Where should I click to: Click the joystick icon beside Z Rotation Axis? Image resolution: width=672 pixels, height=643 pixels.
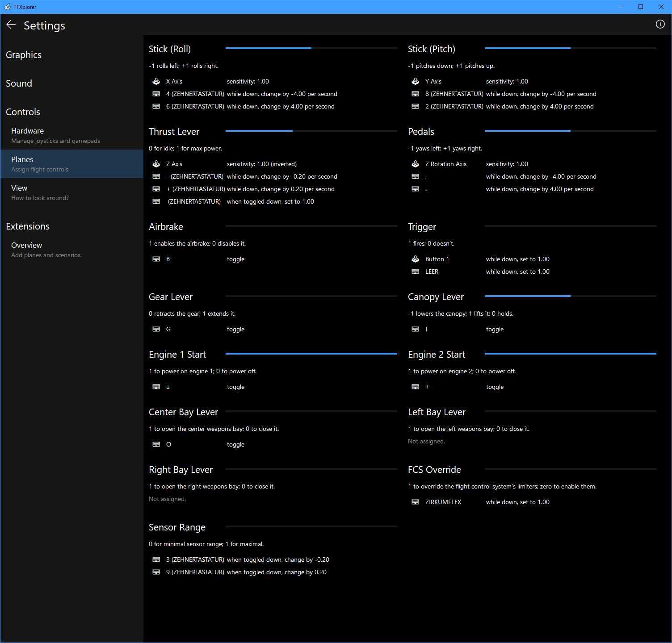[416, 164]
